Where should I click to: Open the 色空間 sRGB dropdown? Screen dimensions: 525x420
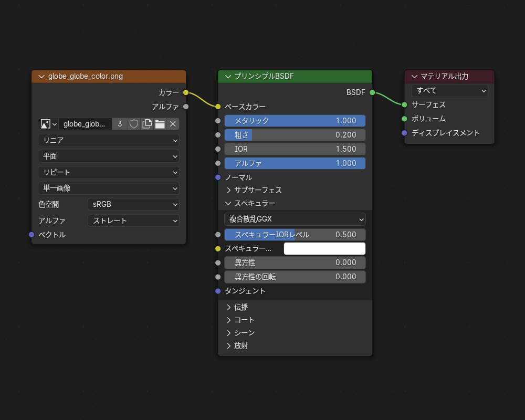(x=133, y=204)
